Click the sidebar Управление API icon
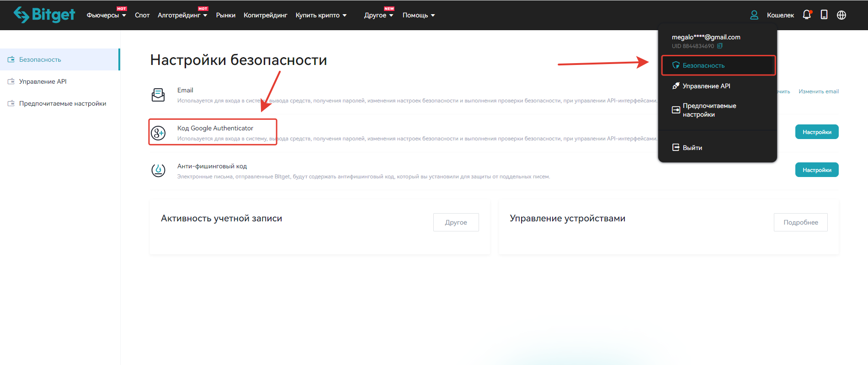 pos(11,81)
